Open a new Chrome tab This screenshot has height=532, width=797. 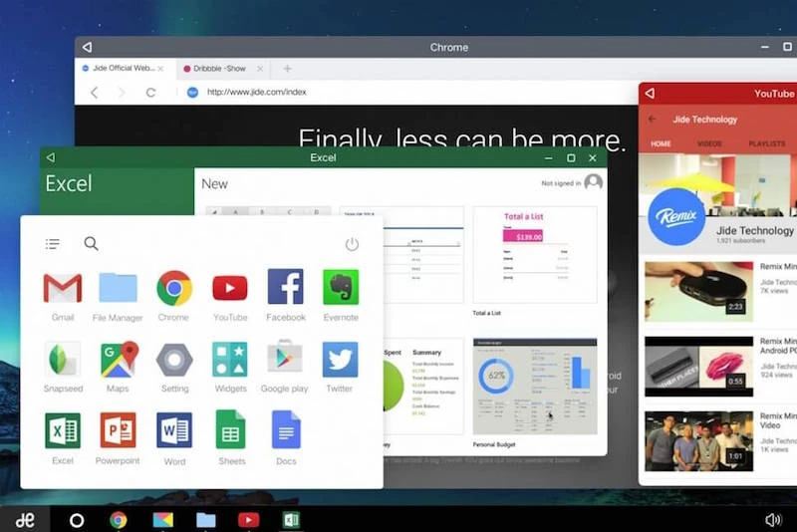tap(287, 69)
